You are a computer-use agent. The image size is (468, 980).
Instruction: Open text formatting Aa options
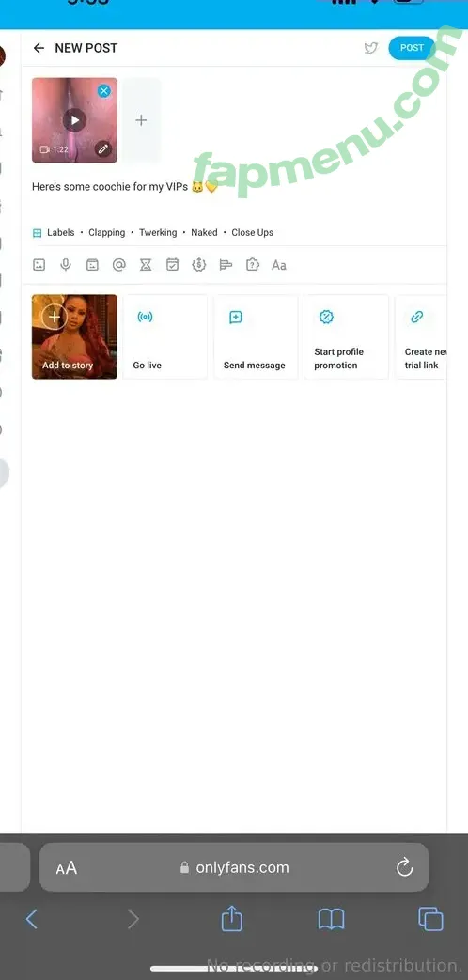[x=279, y=265]
